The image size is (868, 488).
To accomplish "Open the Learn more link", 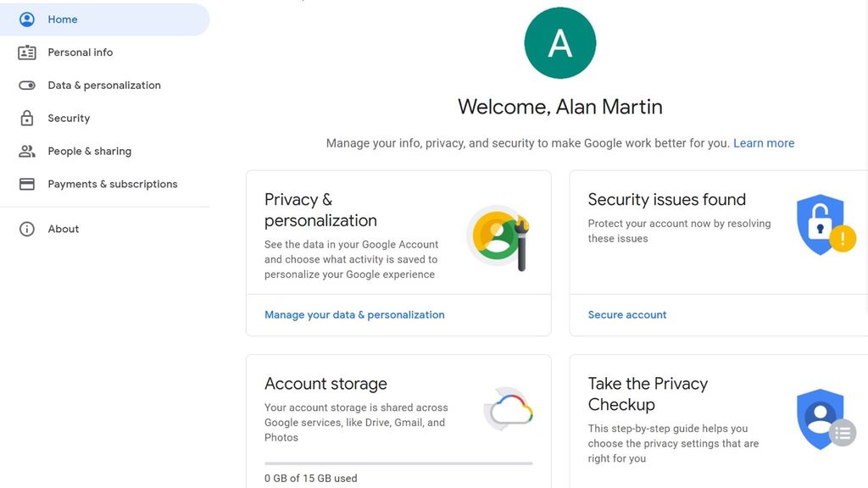I will coord(764,142).
